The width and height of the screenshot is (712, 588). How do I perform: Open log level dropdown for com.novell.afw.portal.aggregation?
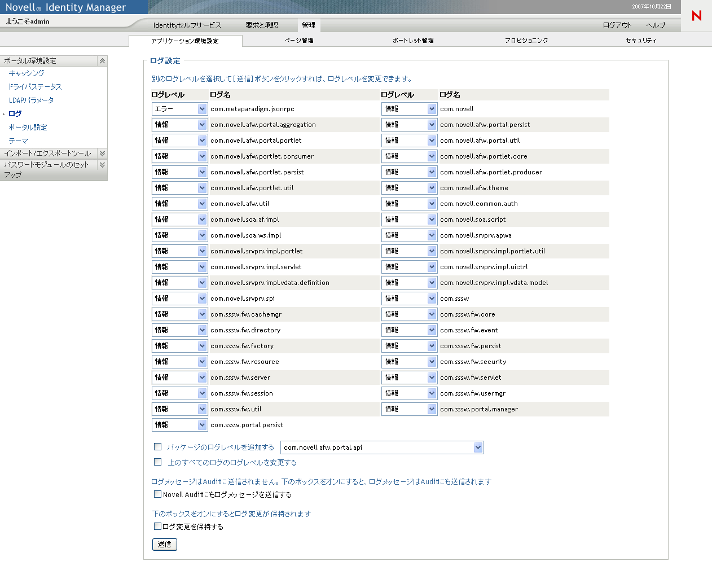tap(180, 125)
